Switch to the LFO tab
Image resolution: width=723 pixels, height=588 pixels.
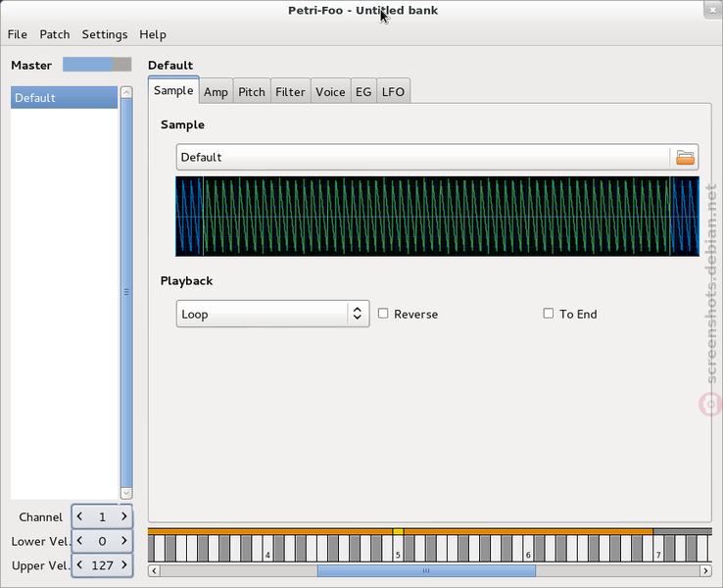(393, 92)
